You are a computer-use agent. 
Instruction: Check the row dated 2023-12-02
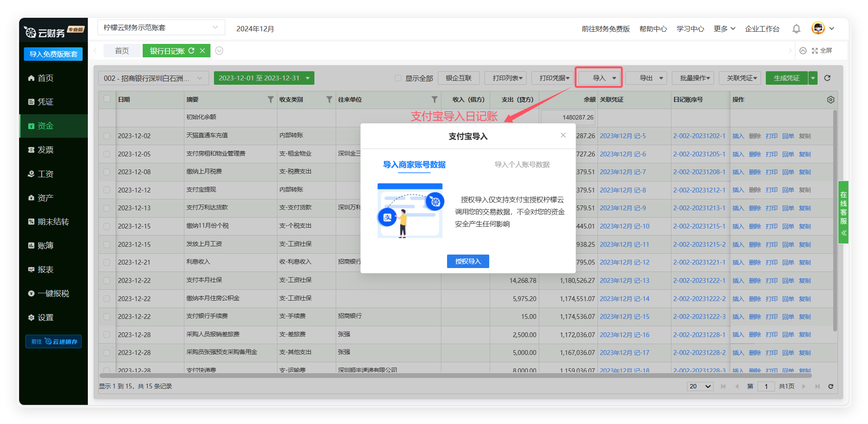point(107,136)
